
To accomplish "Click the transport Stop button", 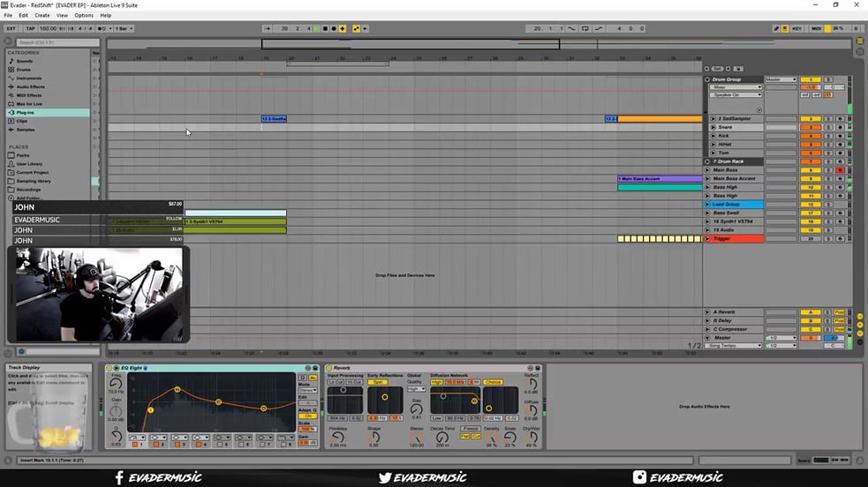I will 325,29.
